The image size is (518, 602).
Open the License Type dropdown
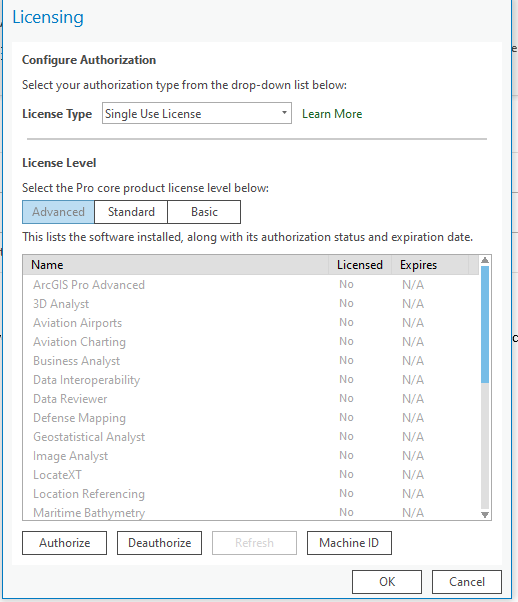[197, 113]
